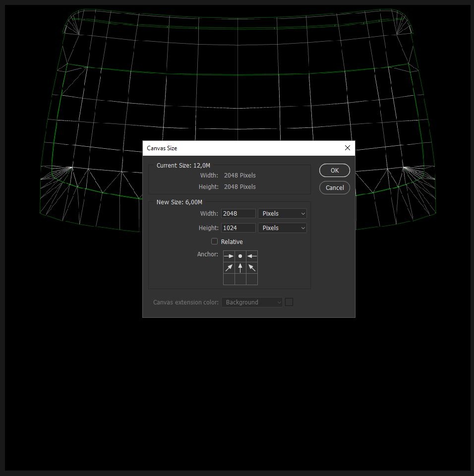Set anchor to center cell with up arrow
This screenshot has height=476, width=474.
tap(240, 268)
